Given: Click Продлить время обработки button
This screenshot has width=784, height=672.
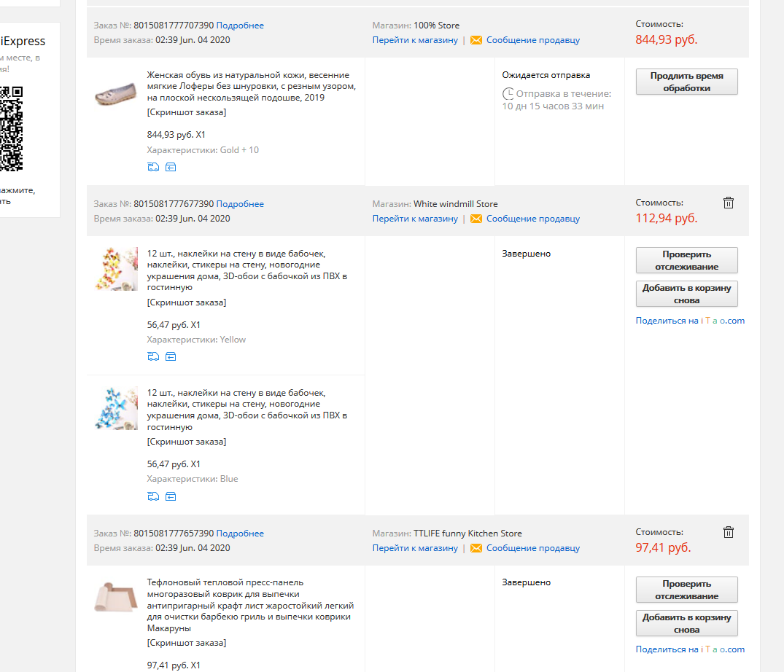Looking at the screenshot, I should tap(686, 82).
